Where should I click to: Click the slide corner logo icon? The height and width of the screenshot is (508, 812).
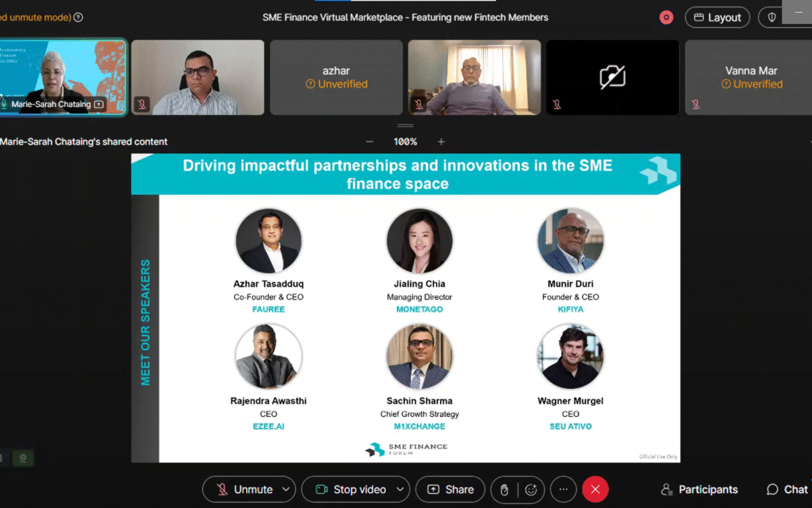pyautogui.click(x=658, y=171)
